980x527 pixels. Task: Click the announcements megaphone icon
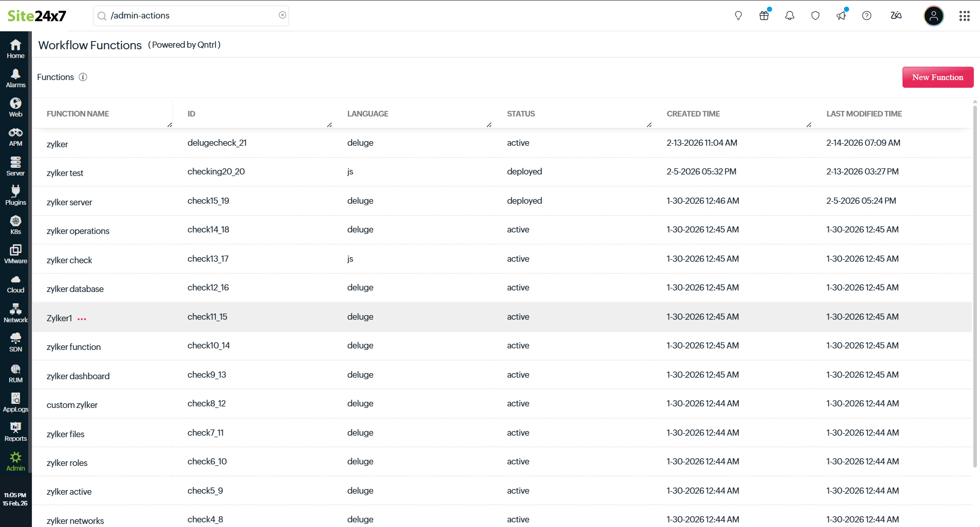[841, 16]
